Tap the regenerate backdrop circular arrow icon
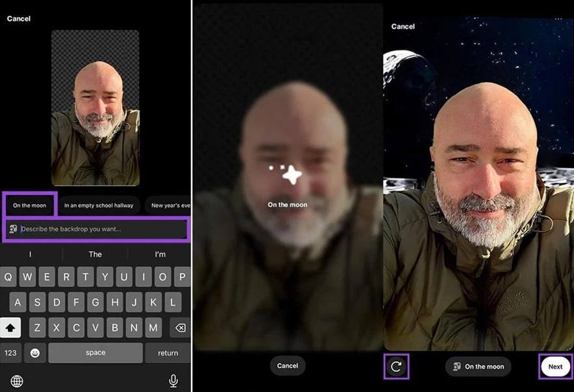Screen dimensions: 574x392 pos(396,367)
